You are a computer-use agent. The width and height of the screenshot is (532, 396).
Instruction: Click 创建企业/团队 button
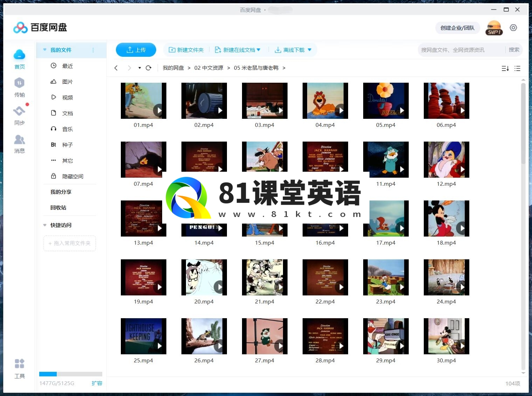coord(457,28)
